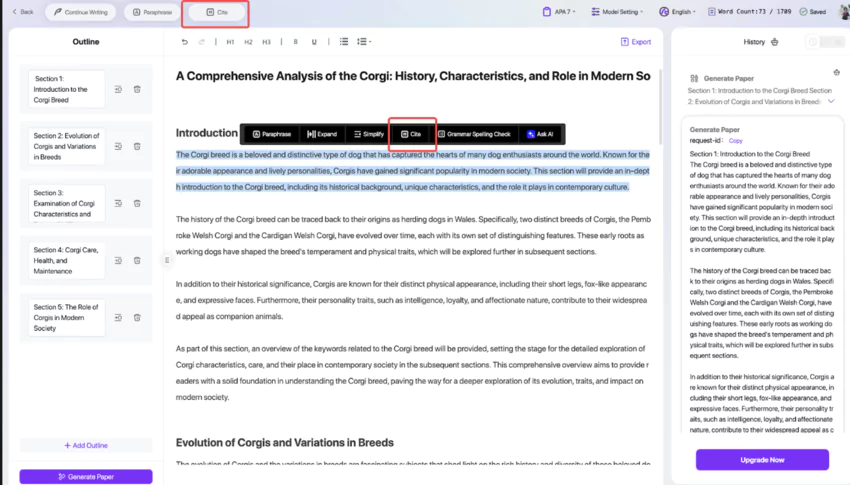
Task: Choose Simplify in the floating selection toolbar
Action: point(369,134)
